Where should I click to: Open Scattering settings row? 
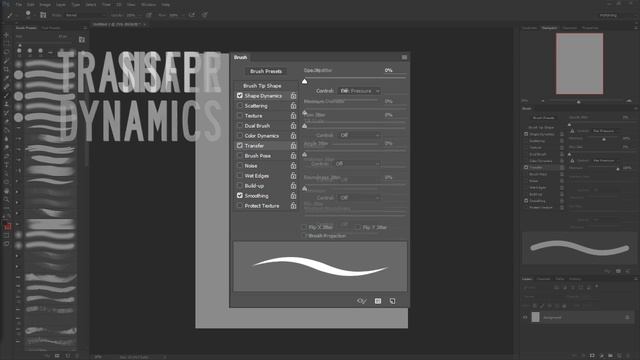(256, 106)
